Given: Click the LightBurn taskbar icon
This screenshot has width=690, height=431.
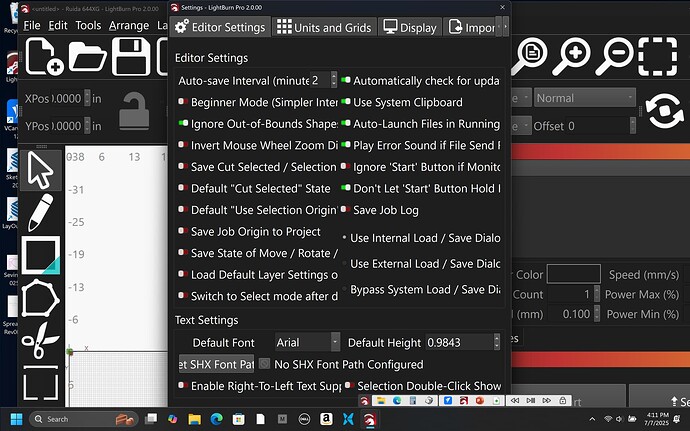Looking at the screenshot, I should pyautogui.click(x=369, y=419).
